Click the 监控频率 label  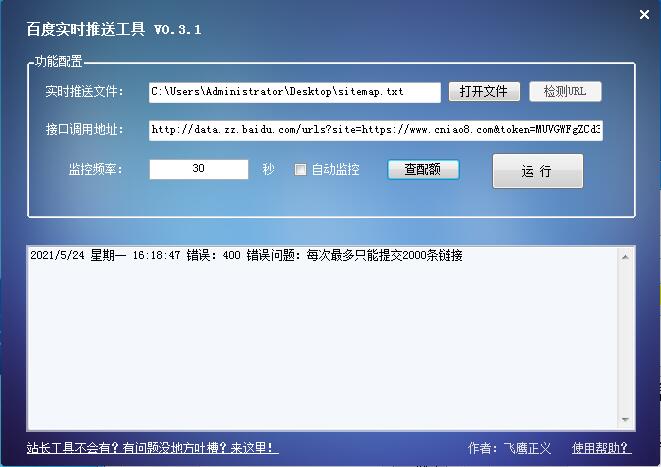96,169
